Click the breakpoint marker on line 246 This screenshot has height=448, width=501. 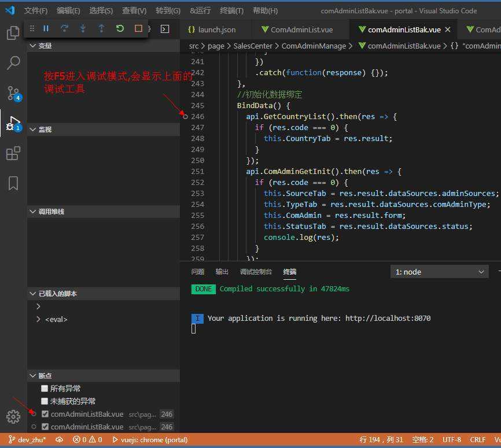(x=185, y=117)
